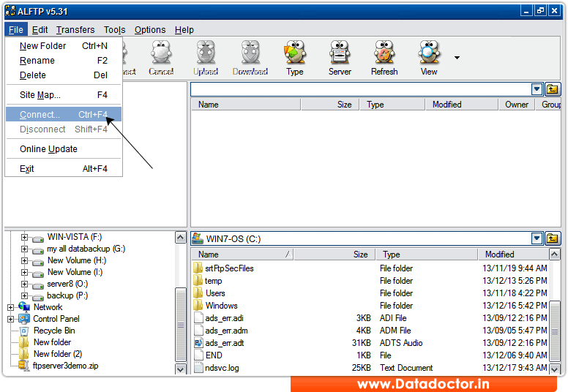
Task: Sort remote file list by Name header
Action: point(246,105)
